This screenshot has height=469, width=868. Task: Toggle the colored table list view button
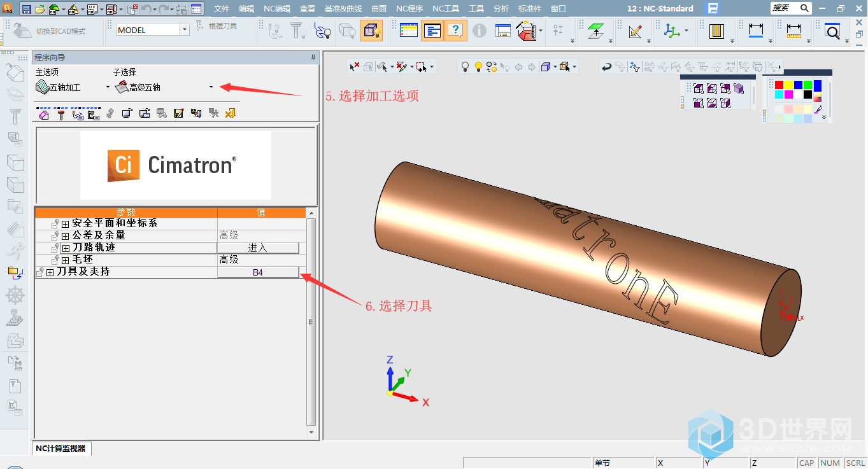coord(408,31)
